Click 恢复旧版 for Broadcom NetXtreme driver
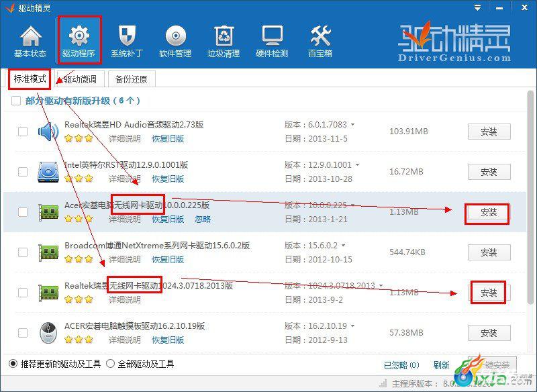Screen dimensions: 537x392 click(168, 260)
